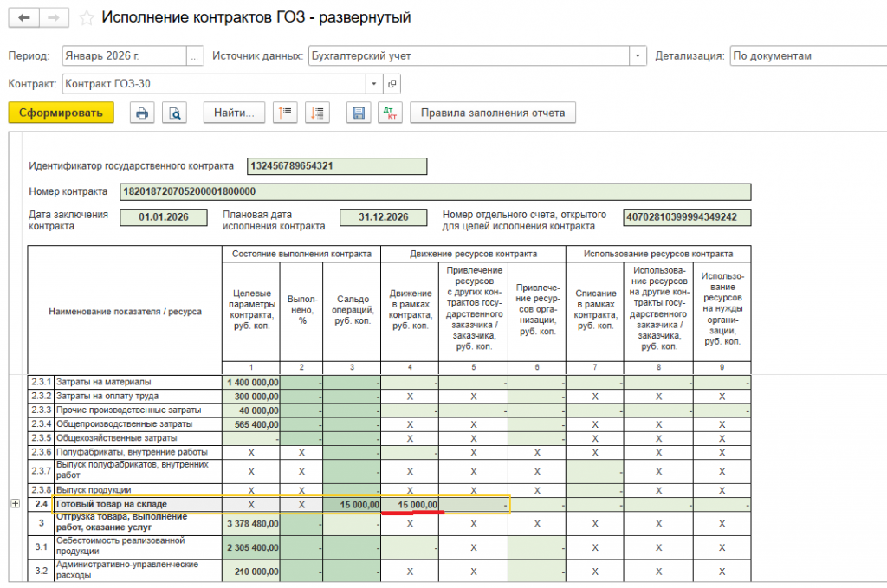
Task: Click row number 2.3.7
Action: 42,471
